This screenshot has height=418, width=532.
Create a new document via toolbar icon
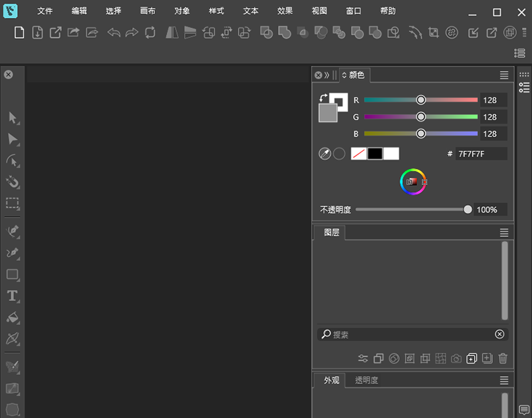(x=19, y=33)
